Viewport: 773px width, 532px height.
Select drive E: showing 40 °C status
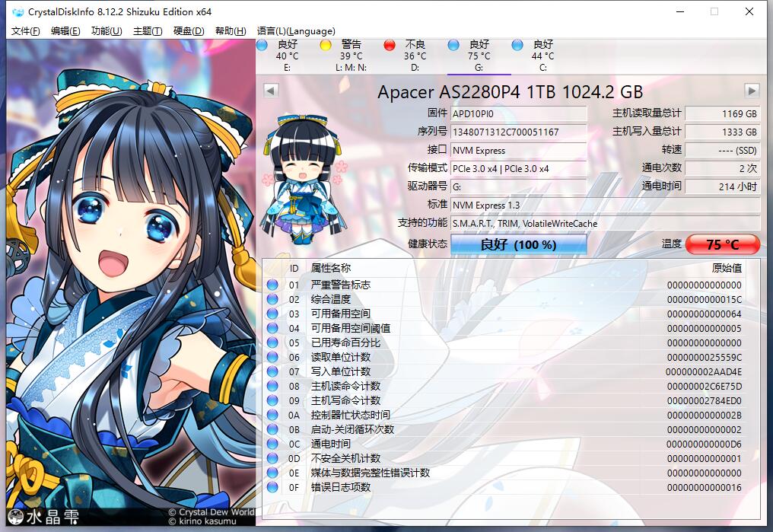click(285, 53)
